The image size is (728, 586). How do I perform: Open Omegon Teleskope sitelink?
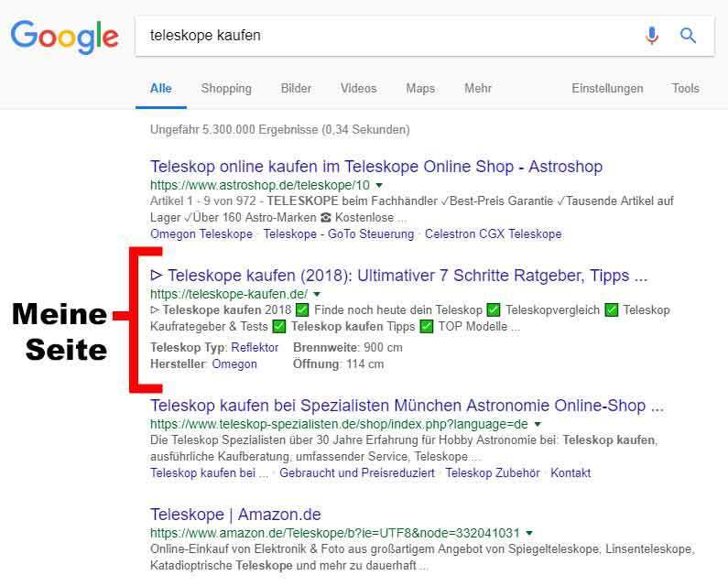(x=201, y=234)
